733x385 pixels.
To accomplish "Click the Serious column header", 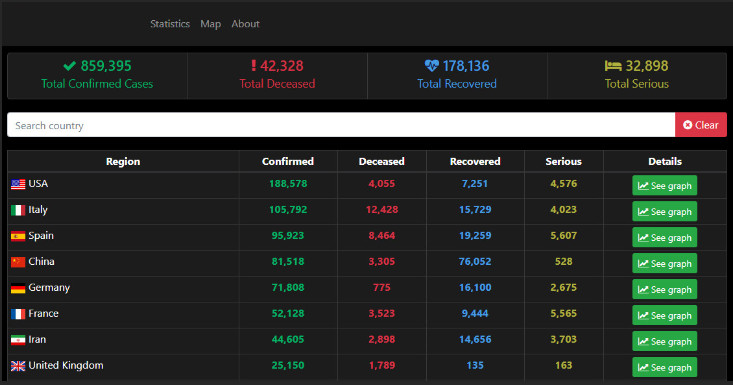I will (x=563, y=162).
